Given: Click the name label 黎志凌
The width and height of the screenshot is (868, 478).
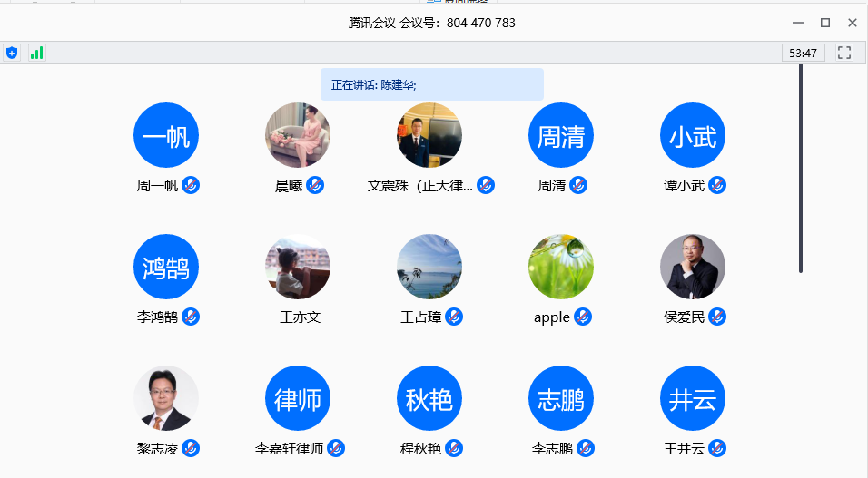Looking at the screenshot, I should (x=157, y=449).
